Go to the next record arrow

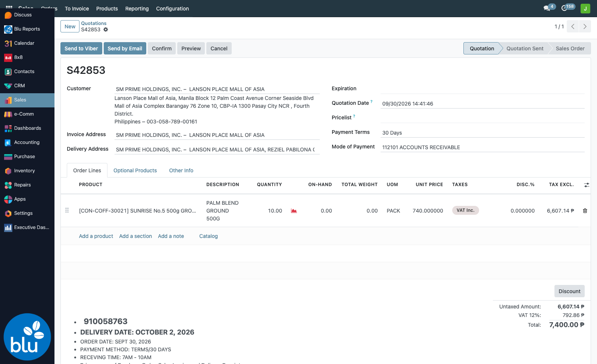(585, 26)
